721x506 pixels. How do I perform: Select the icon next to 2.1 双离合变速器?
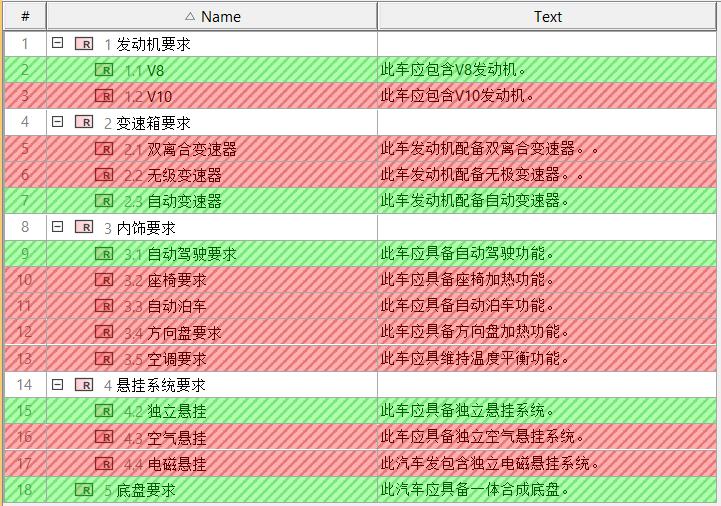(104, 149)
